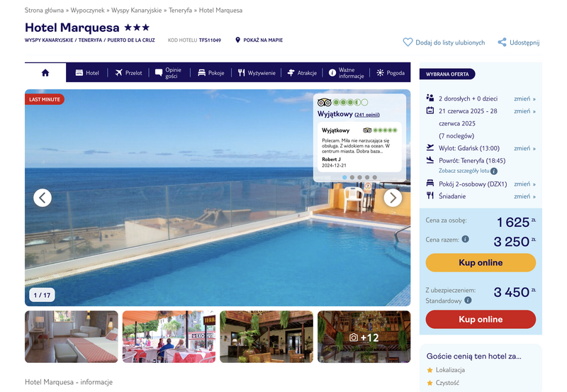The image size is (567, 392).
Task: Click the yellow Kup online button
Action: 481,262
